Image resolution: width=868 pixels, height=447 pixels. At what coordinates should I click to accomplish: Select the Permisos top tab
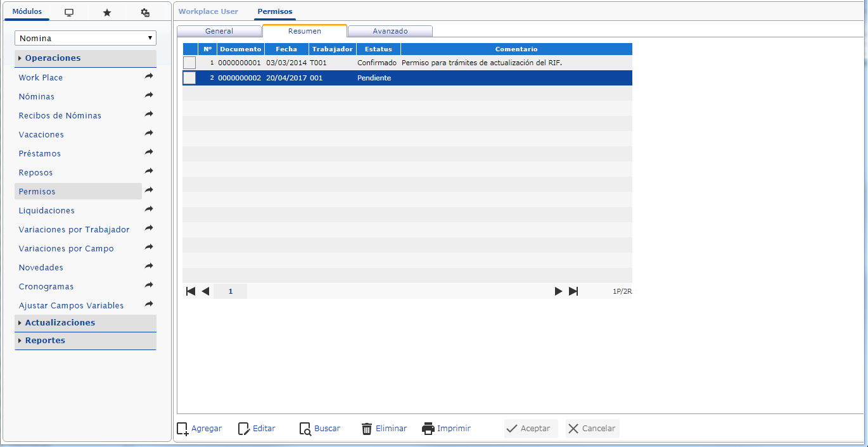pos(275,11)
